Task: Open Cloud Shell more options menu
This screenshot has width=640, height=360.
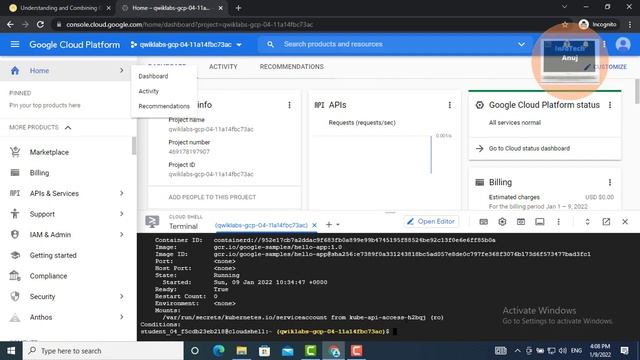Action: pos(558,222)
